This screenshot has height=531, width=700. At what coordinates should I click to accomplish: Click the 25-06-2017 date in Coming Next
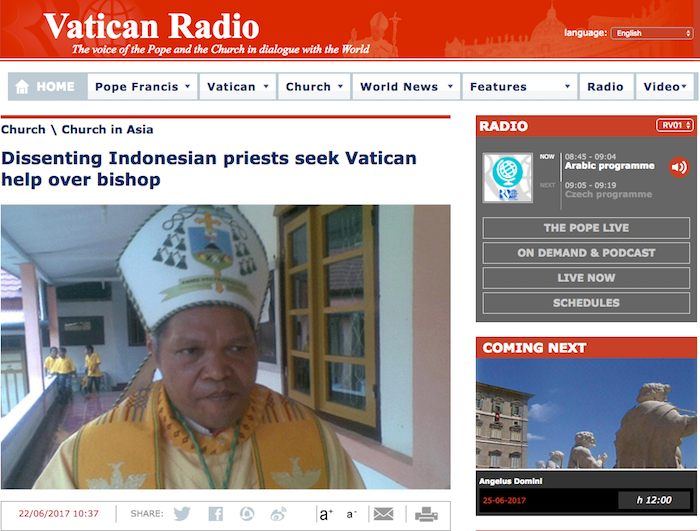point(504,500)
